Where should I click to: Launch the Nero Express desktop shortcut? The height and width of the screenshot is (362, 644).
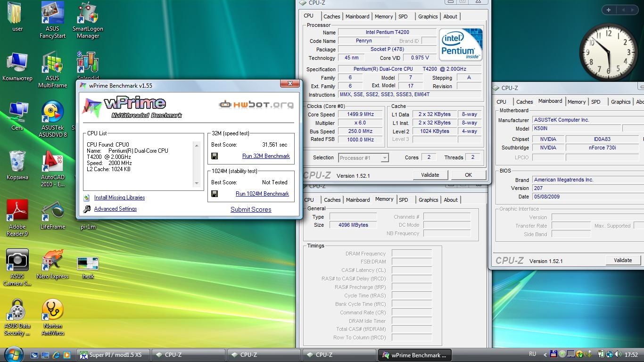tap(52, 264)
